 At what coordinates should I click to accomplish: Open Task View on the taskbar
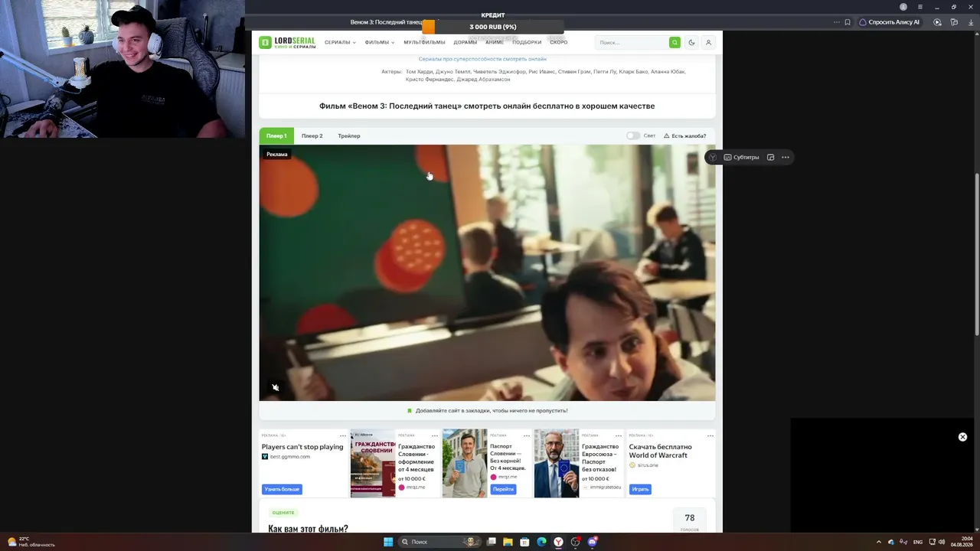point(492,542)
